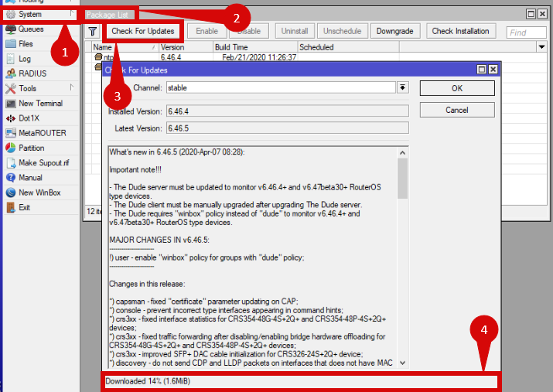Open the Files menu item

tap(40, 44)
